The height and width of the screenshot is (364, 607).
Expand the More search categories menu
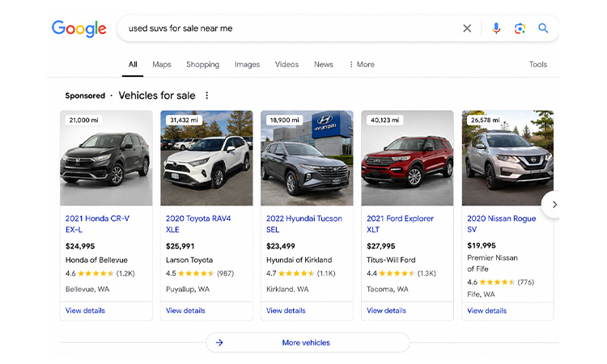tap(362, 64)
